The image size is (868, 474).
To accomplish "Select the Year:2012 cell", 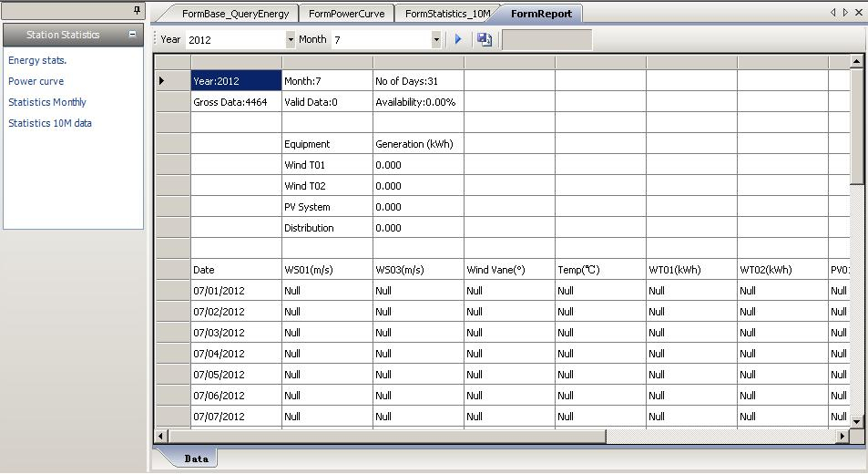I will pyautogui.click(x=236, y=81).
